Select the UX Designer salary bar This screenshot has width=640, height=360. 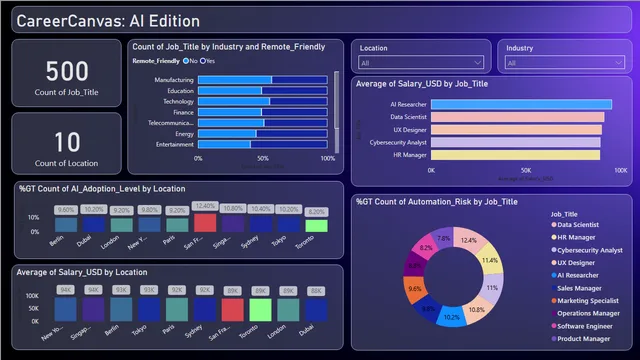coord(516,130)
